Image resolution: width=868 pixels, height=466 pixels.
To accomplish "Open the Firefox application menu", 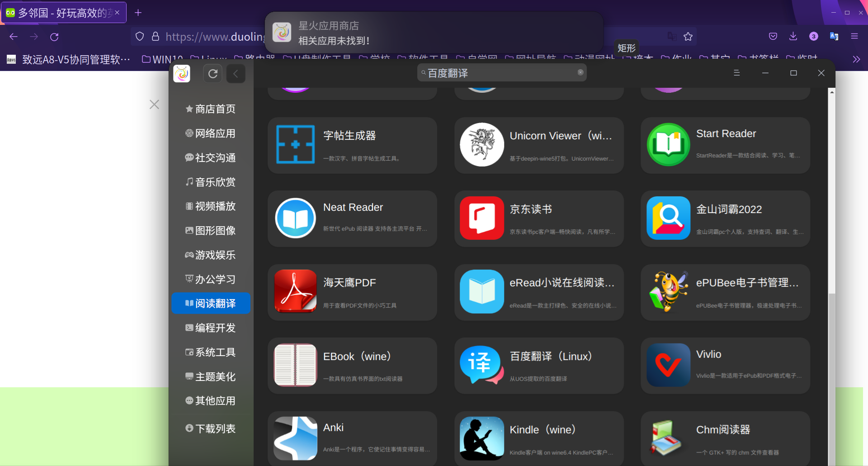I will point(855,36).
